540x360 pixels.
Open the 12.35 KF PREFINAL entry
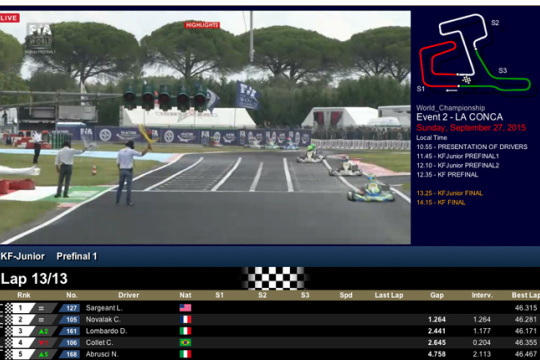tap(447, 175)
